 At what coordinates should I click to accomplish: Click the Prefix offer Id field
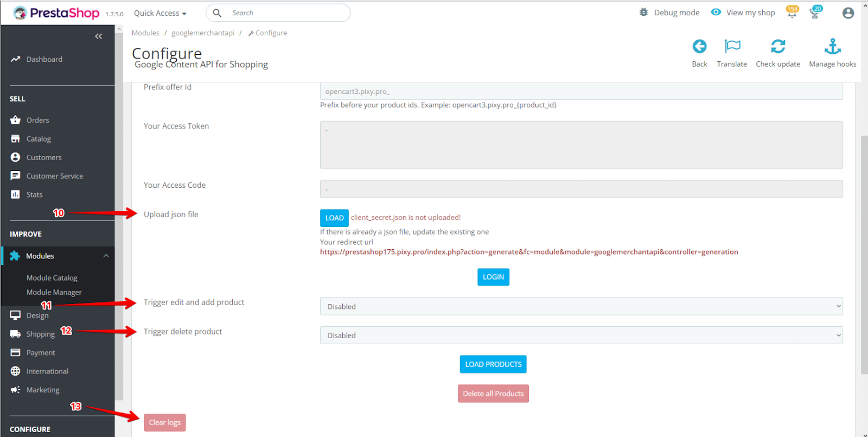[581, 91]
